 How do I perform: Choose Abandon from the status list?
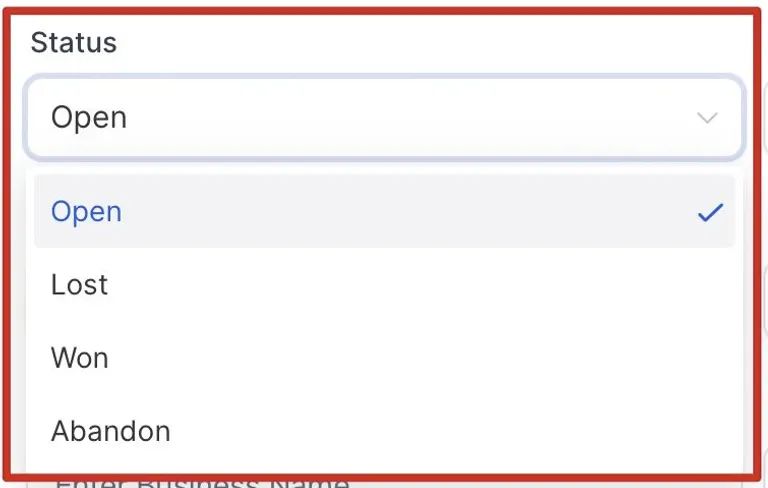click(x=384, y=431)
